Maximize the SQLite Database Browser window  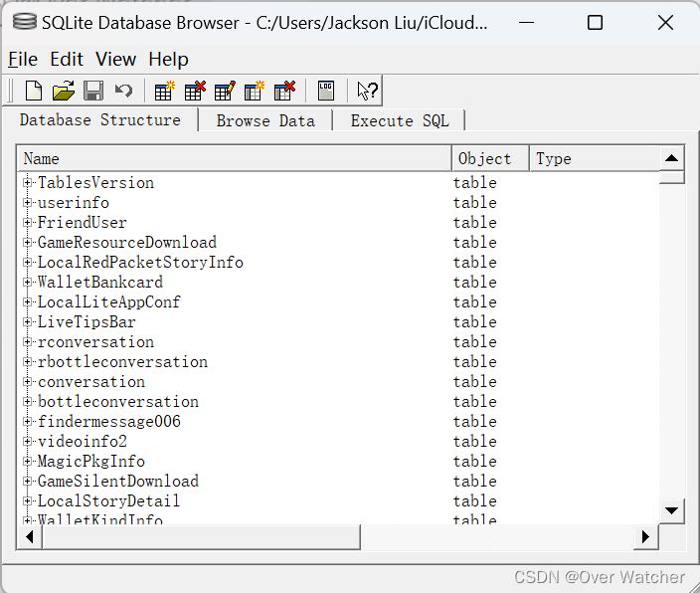pyautogui.click(x=595, y=22)
